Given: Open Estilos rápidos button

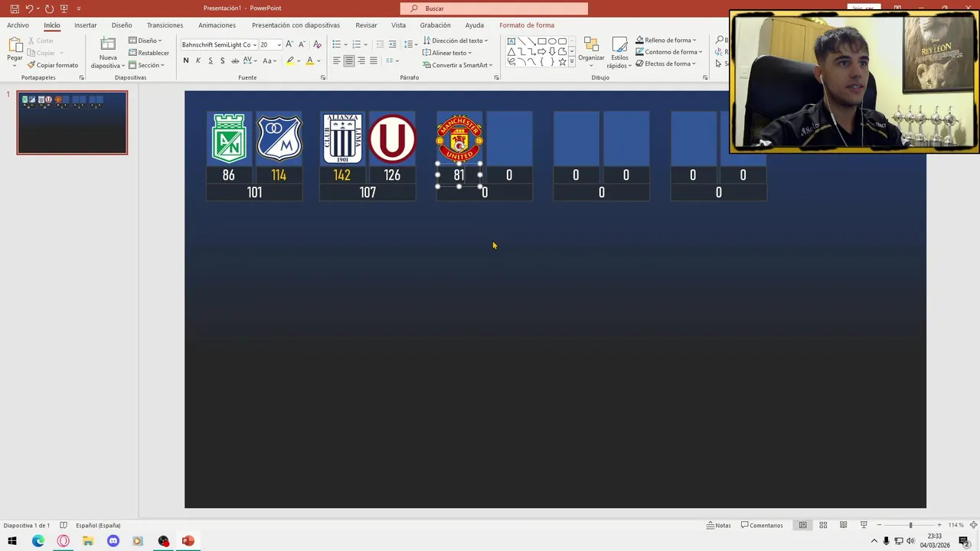Looking at the screenshot, I should (619, 52).
